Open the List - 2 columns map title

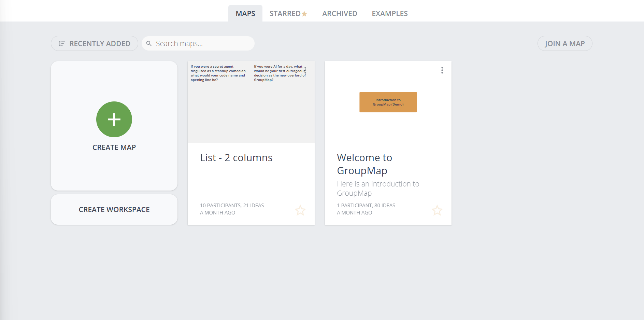click(x=236, y=158)
